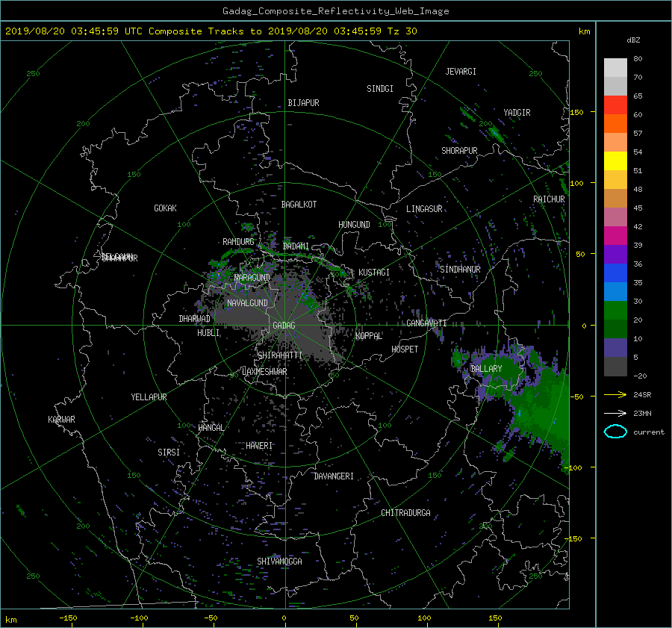The height and width of the screenshot is (628, 672).
Task: Click the HUNGUND city label
Action: click(x=354, y=225)
